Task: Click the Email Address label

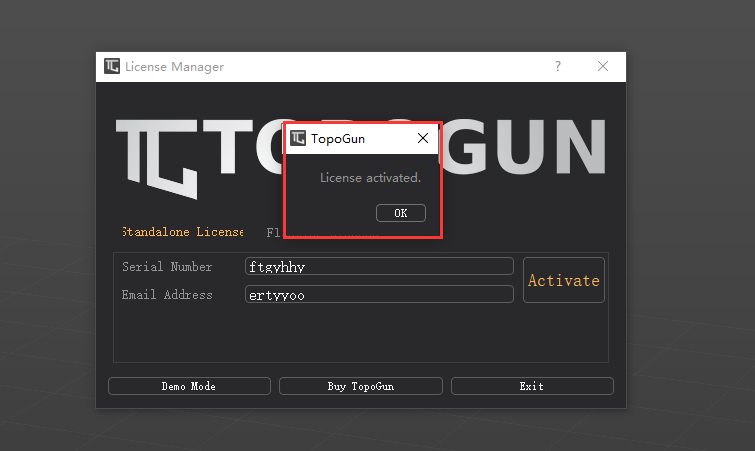Action: coord(167,295)
